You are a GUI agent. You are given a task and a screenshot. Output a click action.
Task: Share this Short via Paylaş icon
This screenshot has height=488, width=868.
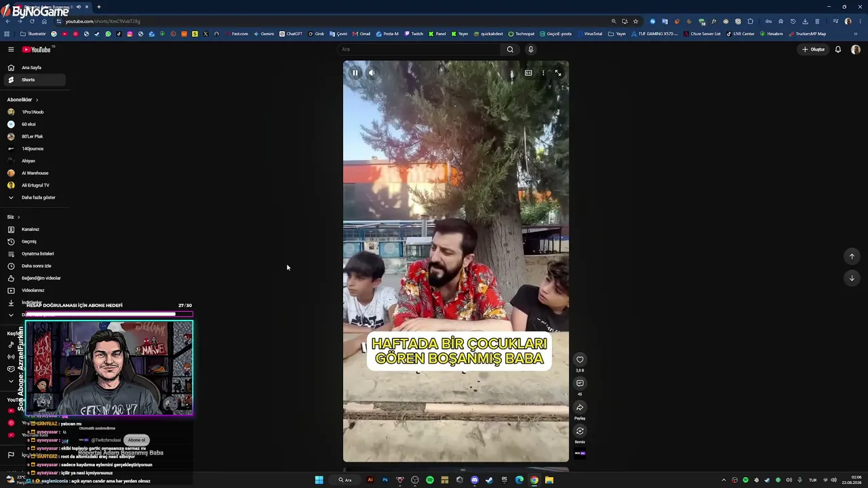pos(580,407)
